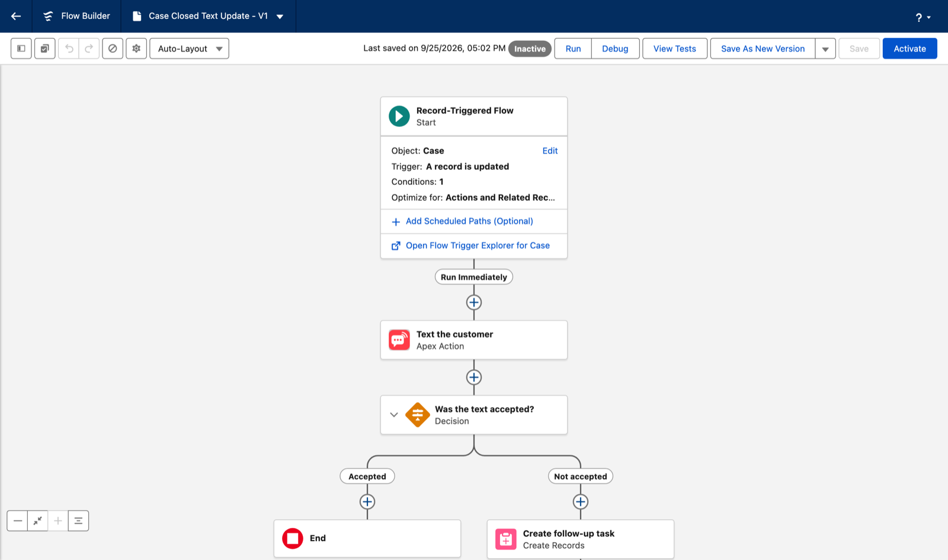Open flow settings gear icon
Viewport: 948px width, 560px height.
point(136,49)
